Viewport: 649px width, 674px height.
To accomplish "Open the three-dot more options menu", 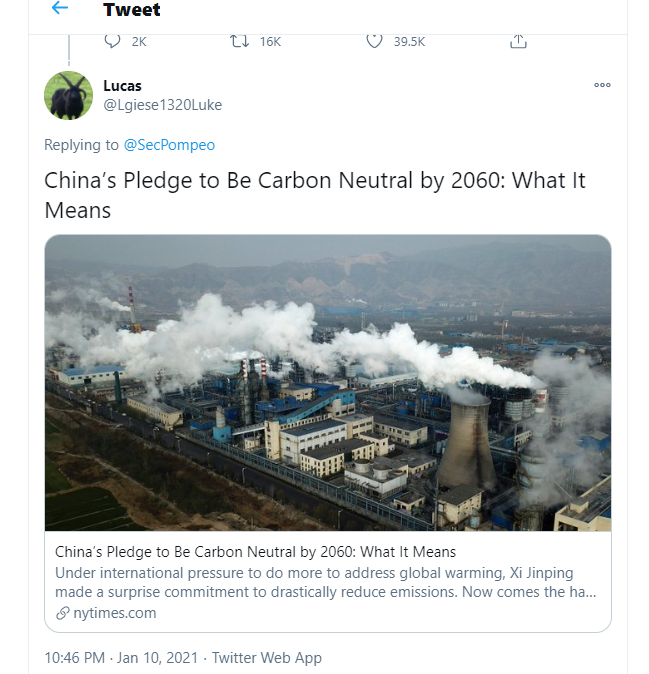I will pos(602,85).
